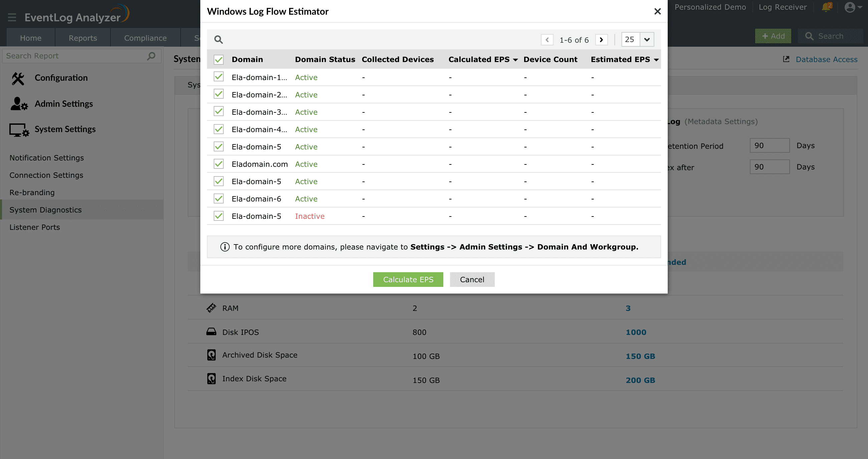Open the Estimated EPS column dropdown arrow
Image resolution: width=868 pixels, height=459 pixels.
click(656, 60)
